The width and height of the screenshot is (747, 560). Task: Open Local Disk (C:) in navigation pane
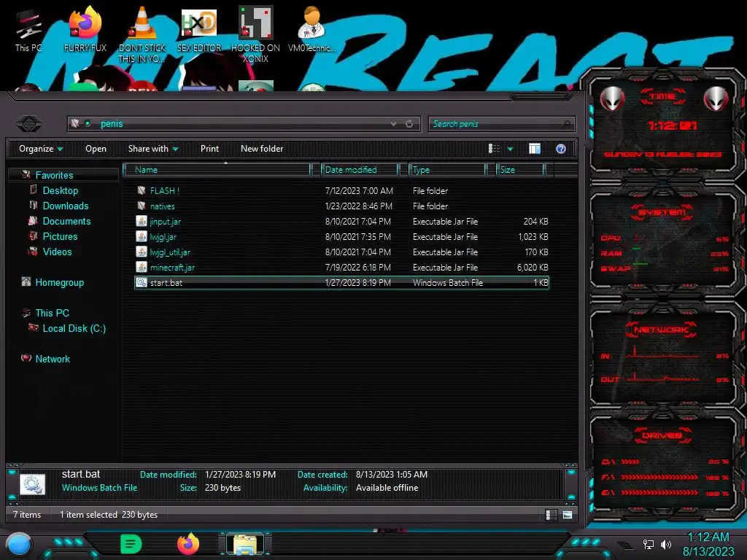(74, 328)
